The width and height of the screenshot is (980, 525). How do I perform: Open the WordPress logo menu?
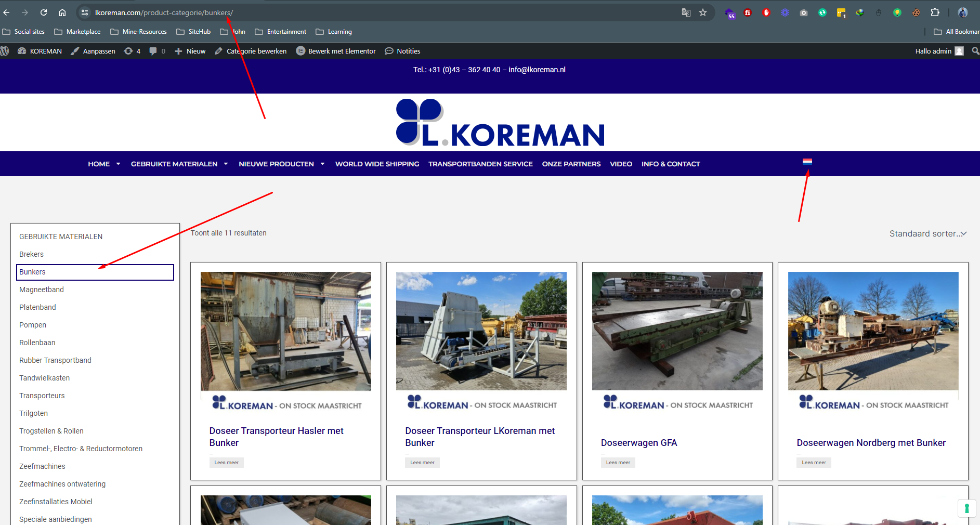coord(5,51)
